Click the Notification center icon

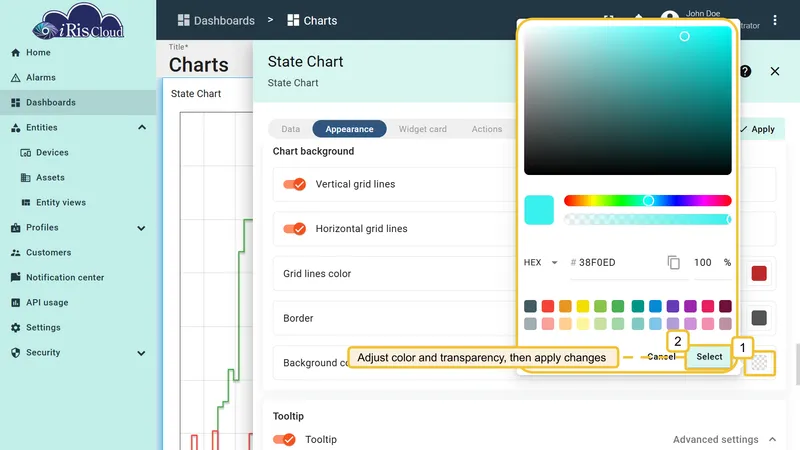[15, 277]
